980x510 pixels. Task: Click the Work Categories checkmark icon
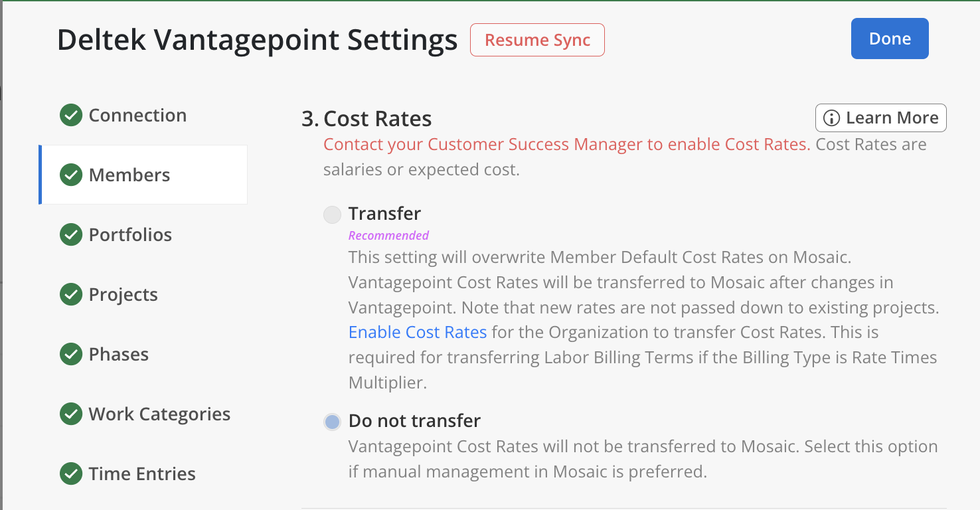tap(71, 414)
